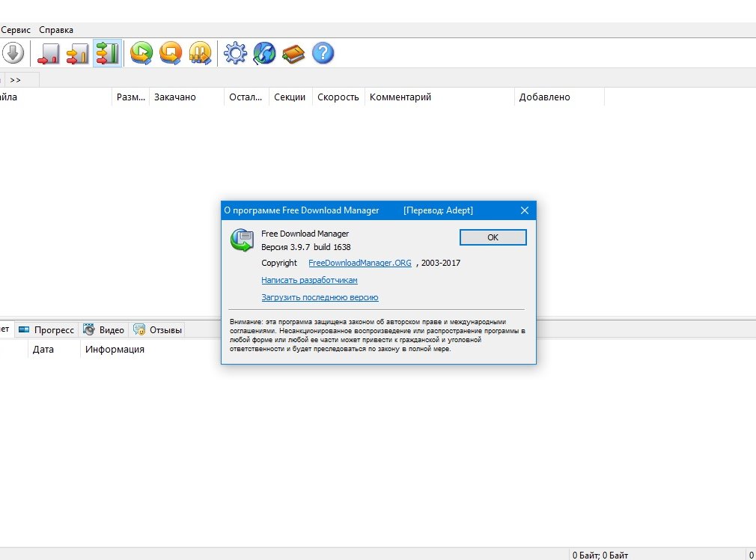Image resolution: width=756 pixels, height=560 pixels.
Task: Open the Справка menu
Action: [56, 30]
